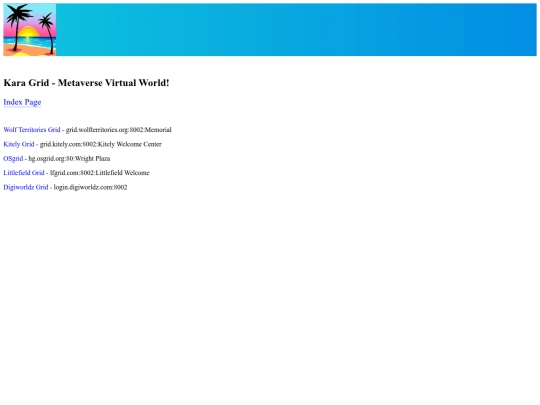
Task: Click address text grid.kitely.com:8002:Kitely Welcome Center
Action: [x=101, y=144]
